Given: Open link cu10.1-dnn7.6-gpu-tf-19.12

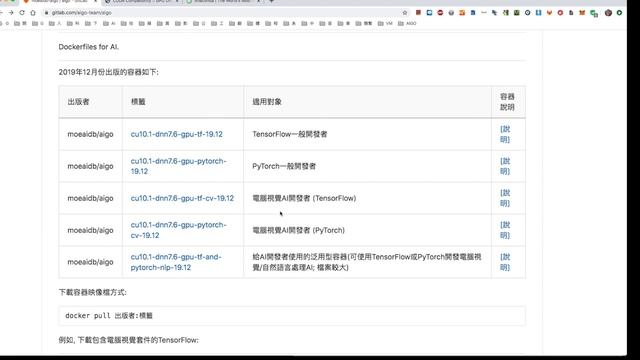Looking at the screenshot, I should point(176,134).
